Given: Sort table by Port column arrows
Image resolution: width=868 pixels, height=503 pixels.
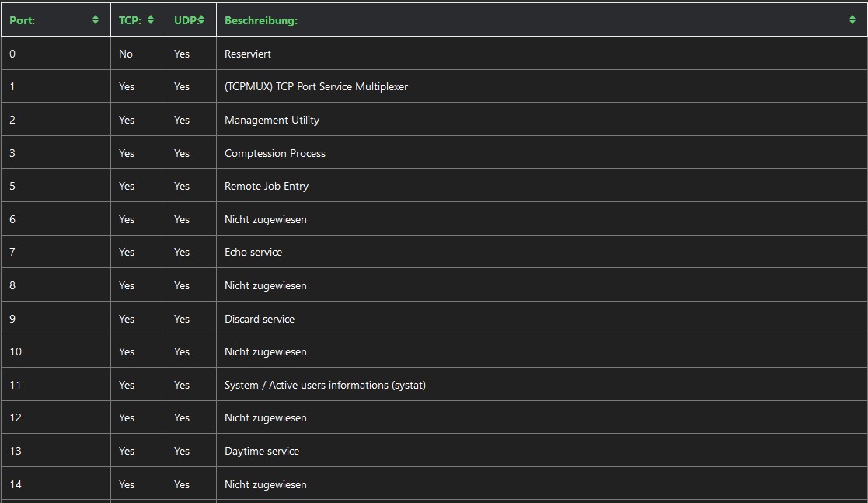Looking at the screenshot, I should coord(96,20).
